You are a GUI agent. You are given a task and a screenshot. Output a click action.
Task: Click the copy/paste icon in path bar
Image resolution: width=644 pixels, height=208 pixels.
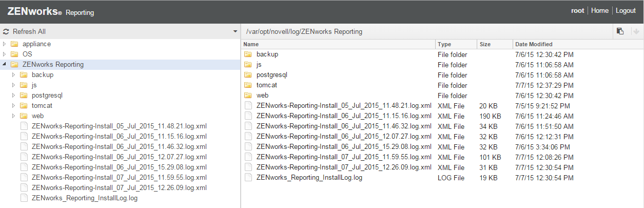pyautogui.click(x=620, y=31)
